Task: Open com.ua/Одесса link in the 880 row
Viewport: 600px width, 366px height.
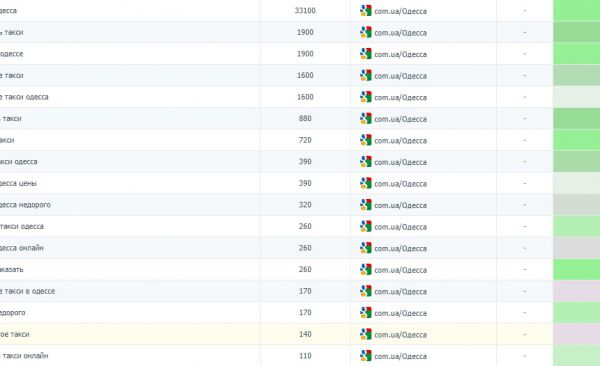Action: tap(400, 119)
